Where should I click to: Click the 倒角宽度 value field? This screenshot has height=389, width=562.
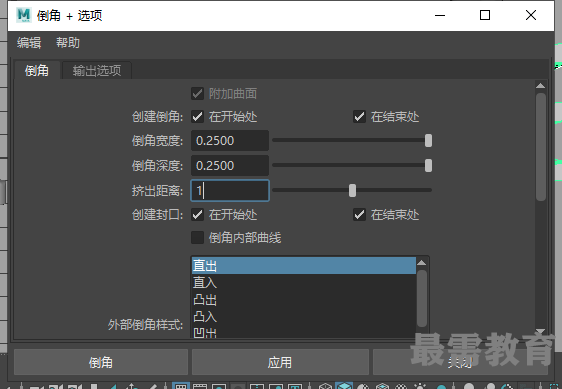(x=230, y=141)
